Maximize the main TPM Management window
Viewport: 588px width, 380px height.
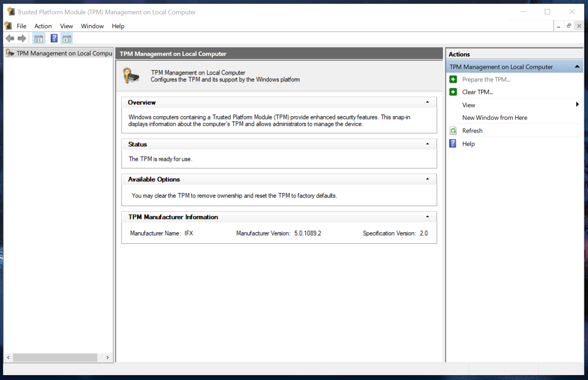547,12
